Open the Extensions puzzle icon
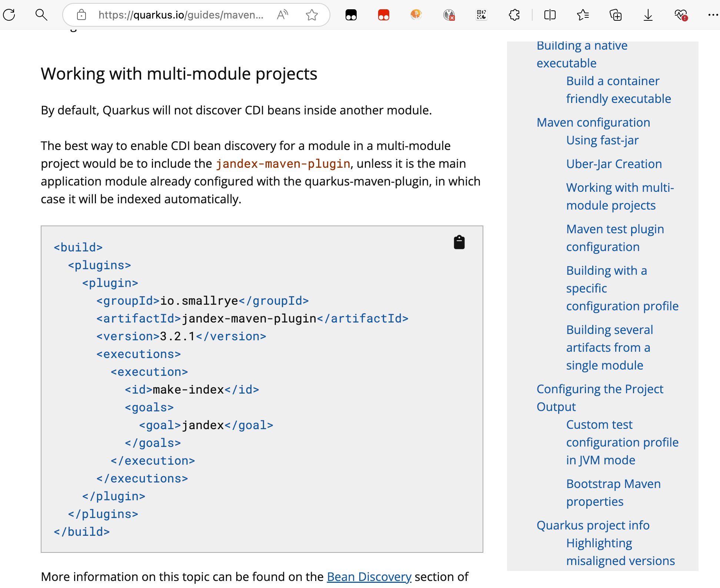This screenshot has width=720, height=588. (x=514, y=15)
